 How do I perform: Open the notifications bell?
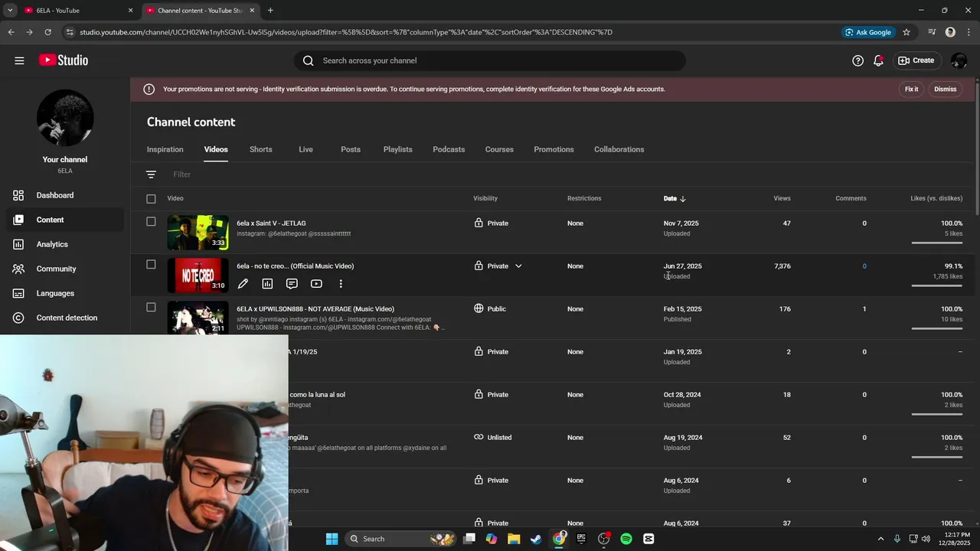[879, 60]
